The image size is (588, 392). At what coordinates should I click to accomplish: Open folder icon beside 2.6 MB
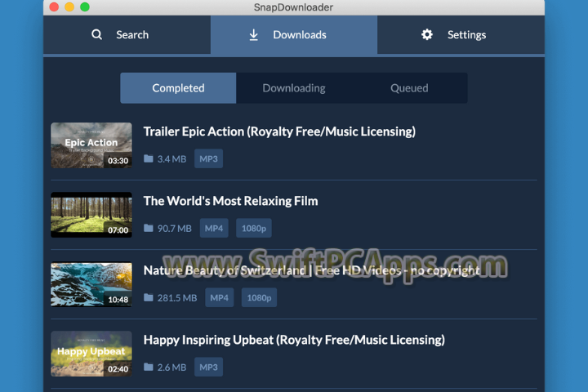pos(149,367)
